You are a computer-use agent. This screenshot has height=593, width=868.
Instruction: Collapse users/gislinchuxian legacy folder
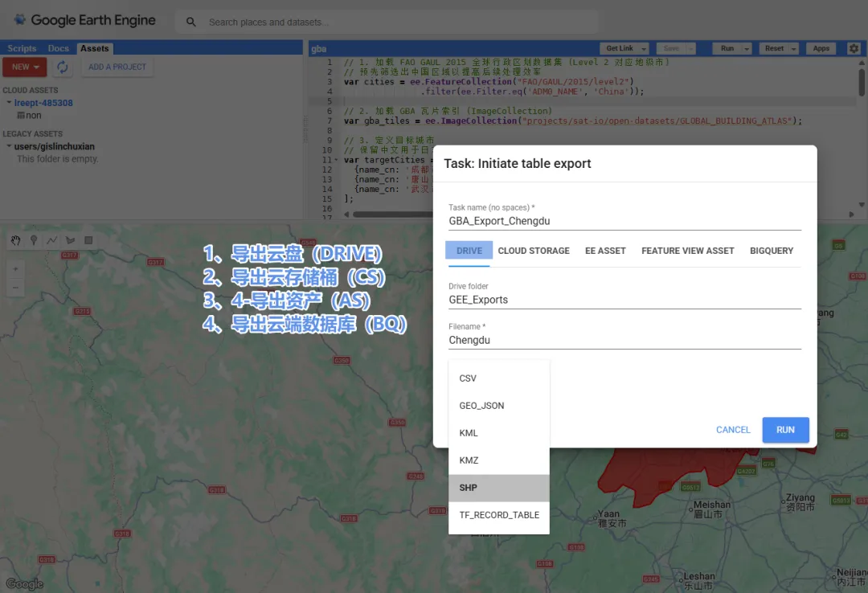(x=9, y=146)
